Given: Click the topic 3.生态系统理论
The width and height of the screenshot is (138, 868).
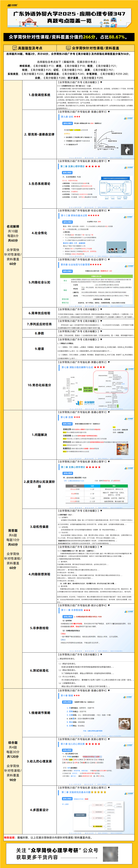Looking at the screenshot, I should pos(39,184).
